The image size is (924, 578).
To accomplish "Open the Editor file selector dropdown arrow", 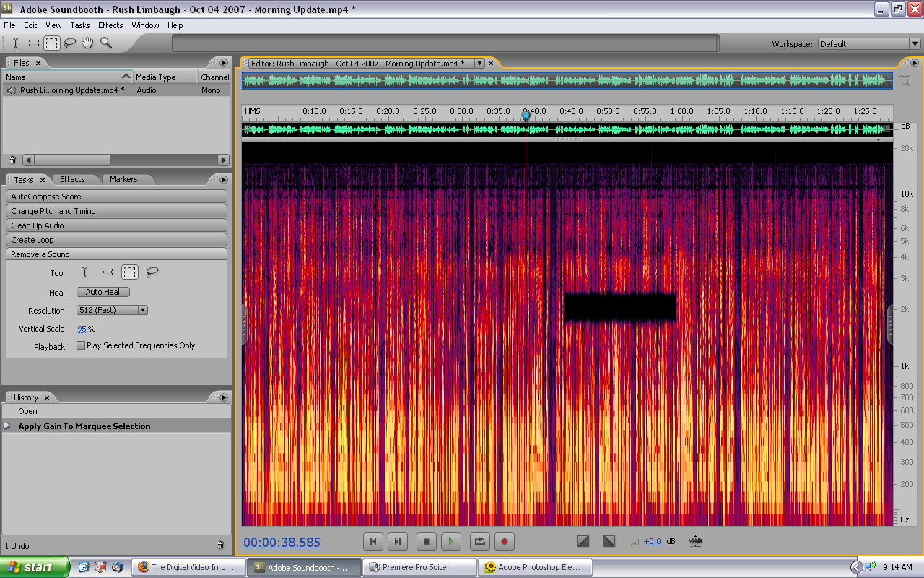I will point(479,64).
